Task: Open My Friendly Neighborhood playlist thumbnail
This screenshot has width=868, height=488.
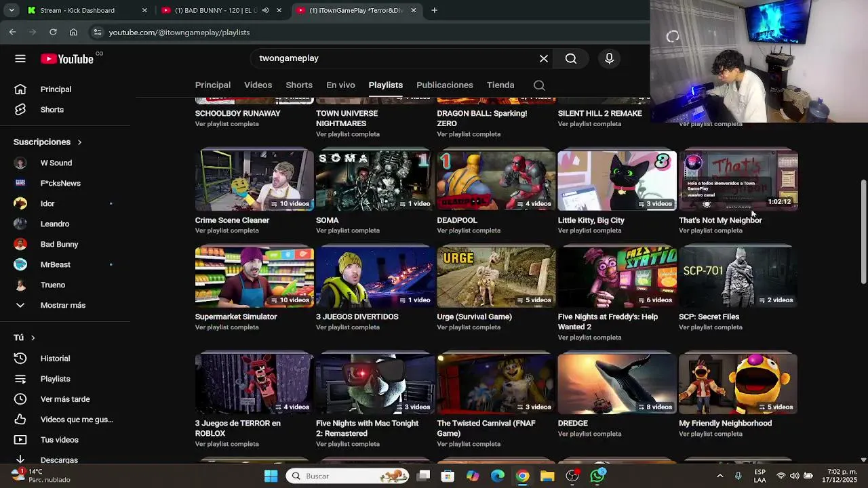Action: pos(738,384)
